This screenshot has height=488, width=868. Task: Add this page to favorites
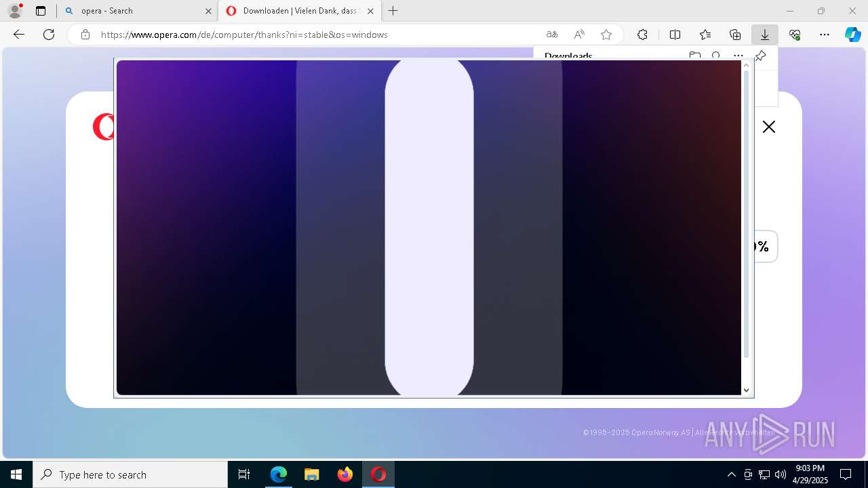tap(606, 35)
